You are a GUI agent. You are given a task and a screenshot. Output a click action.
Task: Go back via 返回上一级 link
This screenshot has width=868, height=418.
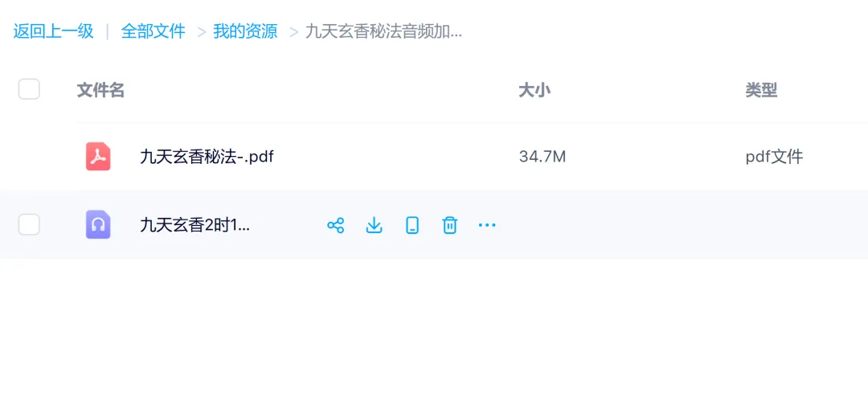point(54,31)
